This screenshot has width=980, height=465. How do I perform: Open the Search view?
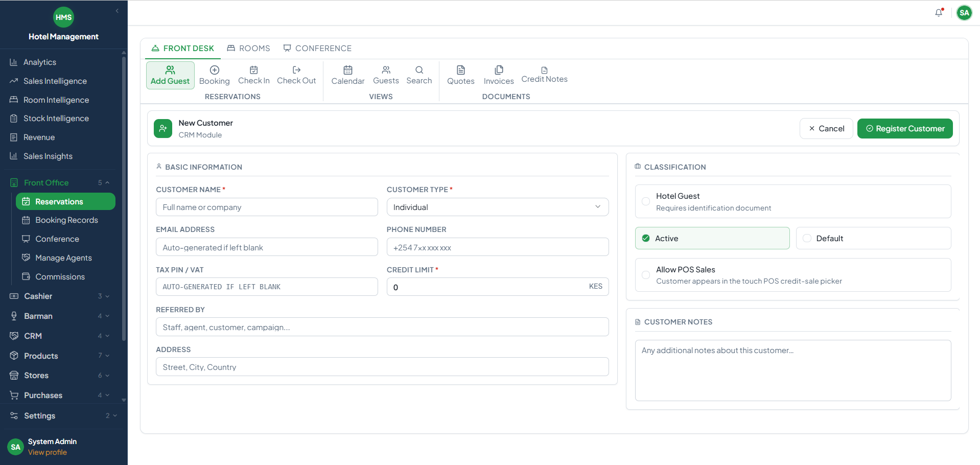[x=419, y=75]
